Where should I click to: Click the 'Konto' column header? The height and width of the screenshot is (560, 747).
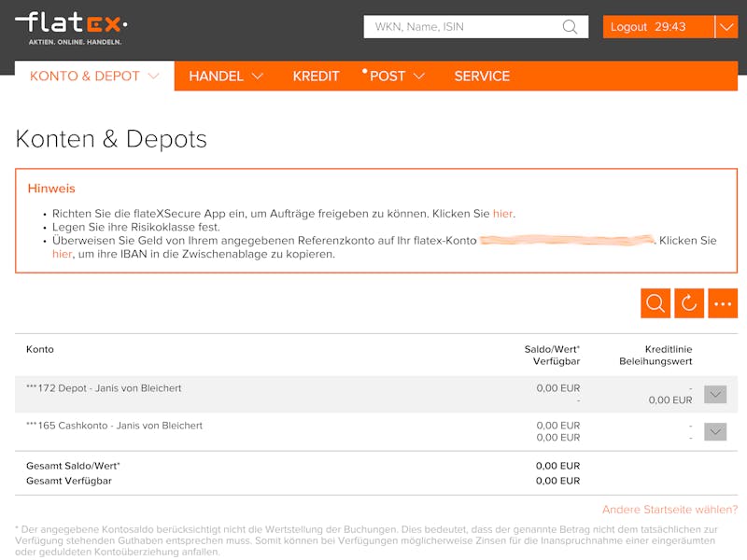(x=40, y=349)
